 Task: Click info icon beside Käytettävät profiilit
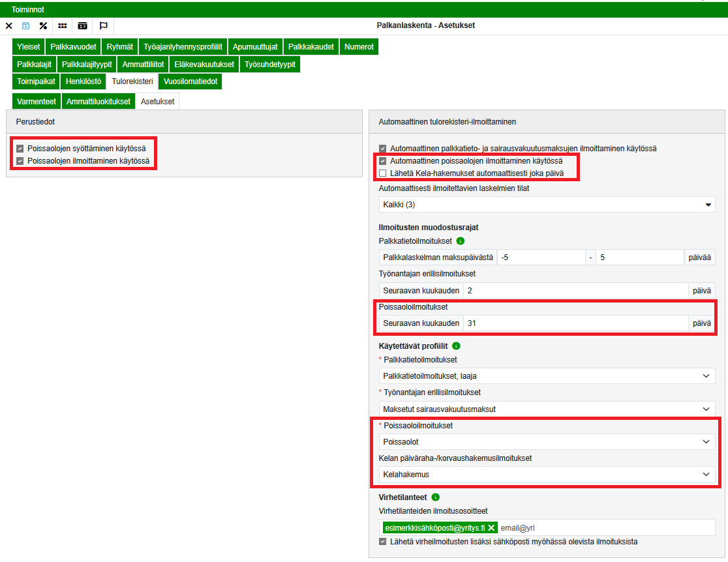point(456,346)
